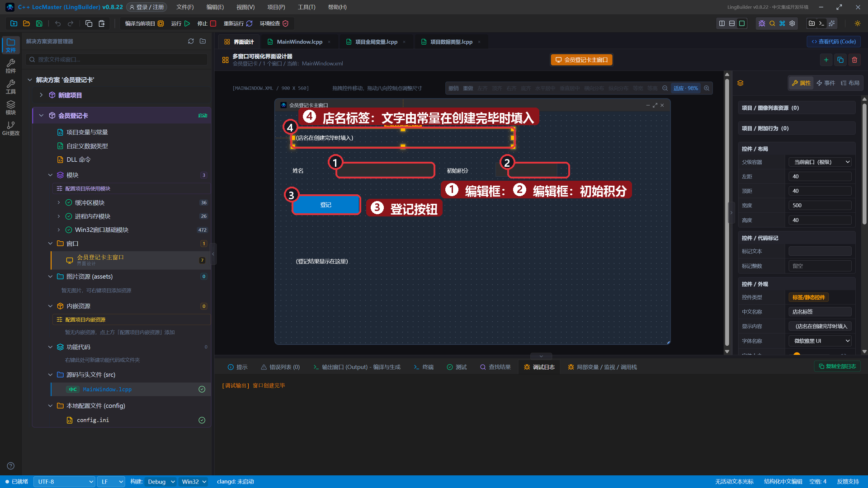
Task: Delete the current window with trash icon
Action: click(854, 60)
